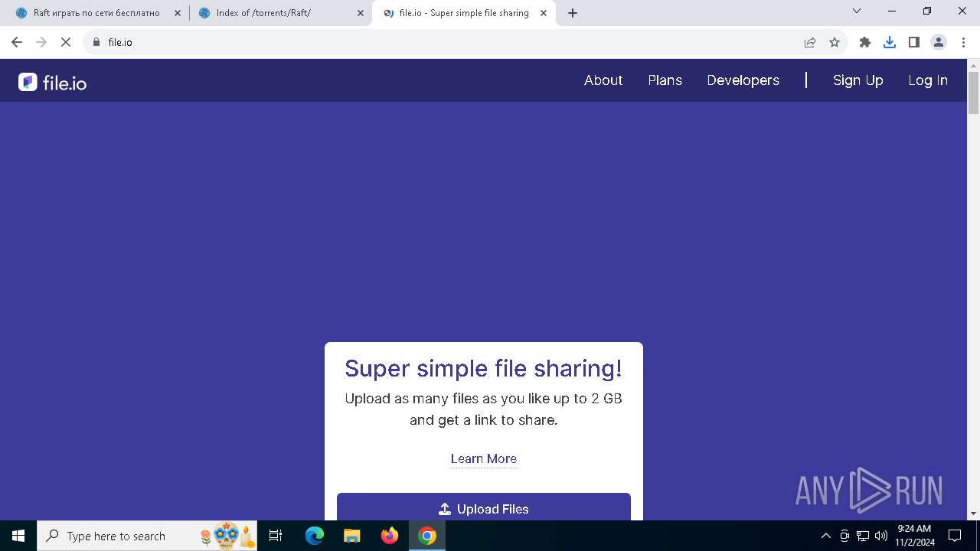Open the Windows Start menu
The width and height of the screenshot is (980, 551).
point(18,536)
